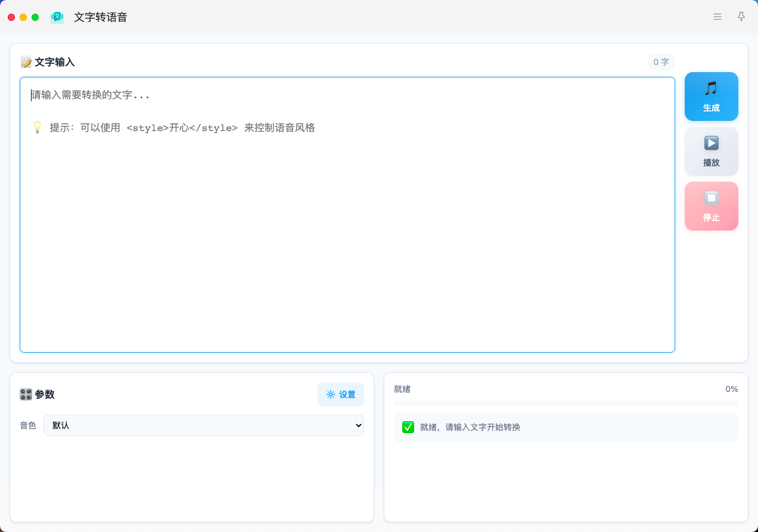The image size is (758, 532).
Task: Click the 就绪，请输入文字开始转换 status message
Action: [470, 427]
